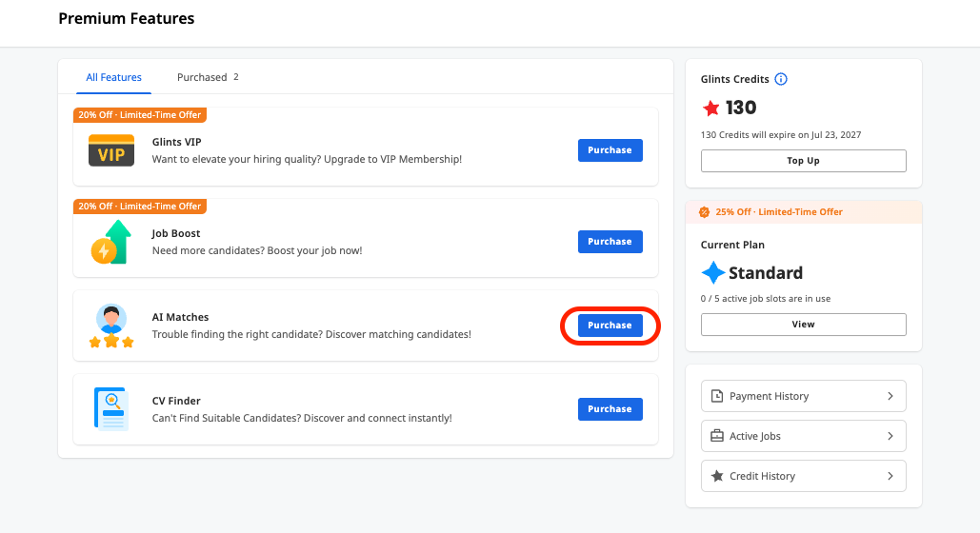
Task: Click the AI Matches candidate icon
Action: tap(111, 326)
